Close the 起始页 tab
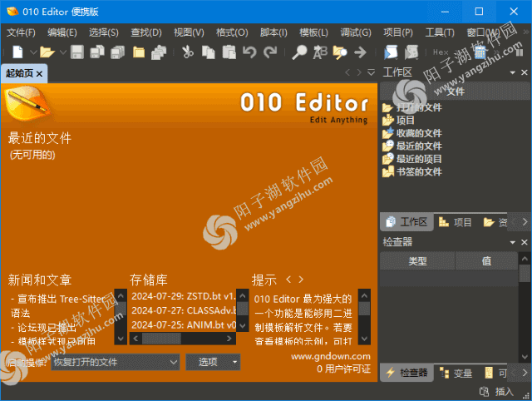The width and height of the screenshot is (532, 401). [40, 74]
